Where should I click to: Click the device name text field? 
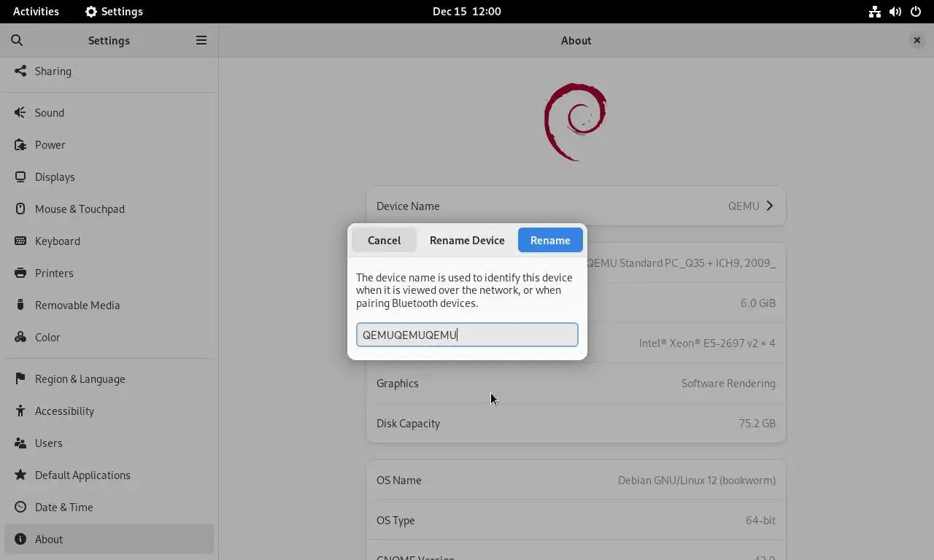[x=467, y=335]
